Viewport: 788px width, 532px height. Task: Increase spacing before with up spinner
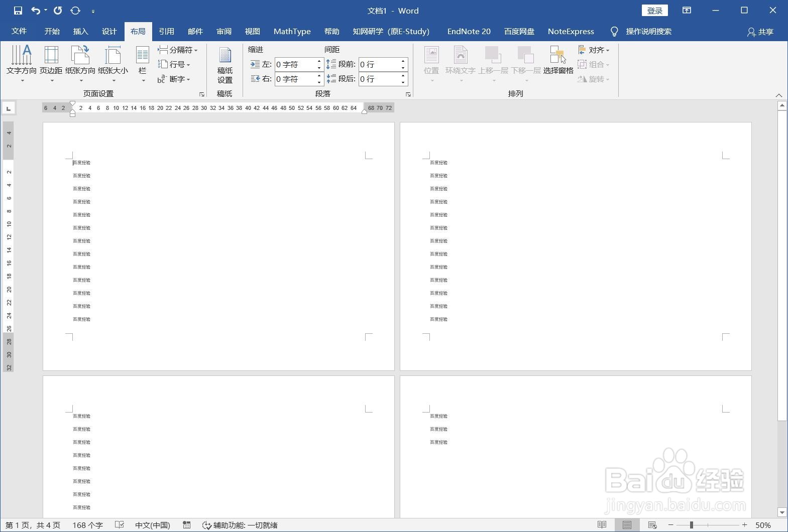coord(403,61)
